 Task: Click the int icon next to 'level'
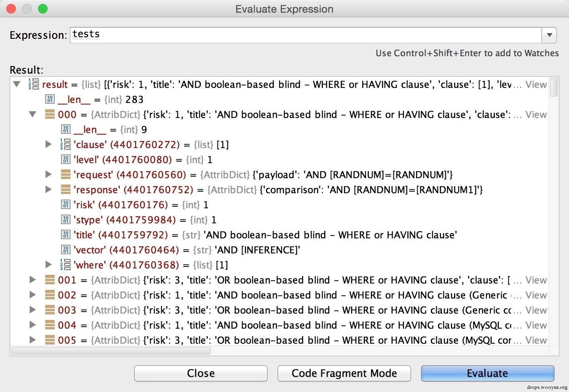click(66, 160)
